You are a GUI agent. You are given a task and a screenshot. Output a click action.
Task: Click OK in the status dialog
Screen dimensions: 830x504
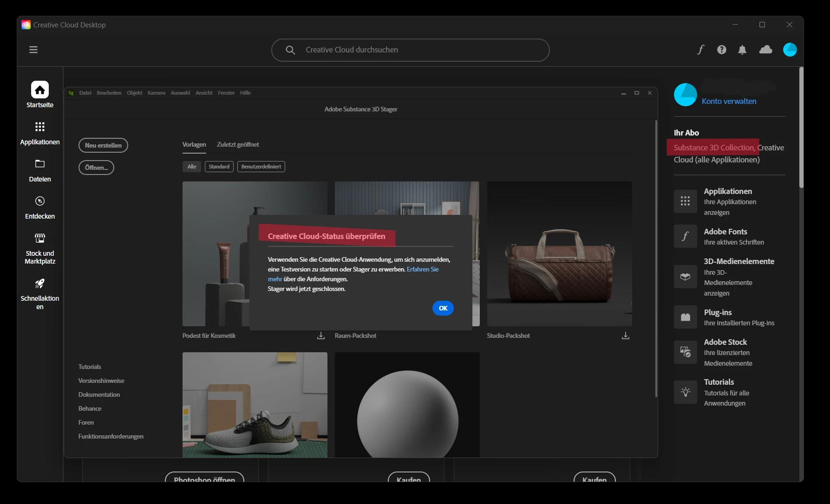coord(443,308)
